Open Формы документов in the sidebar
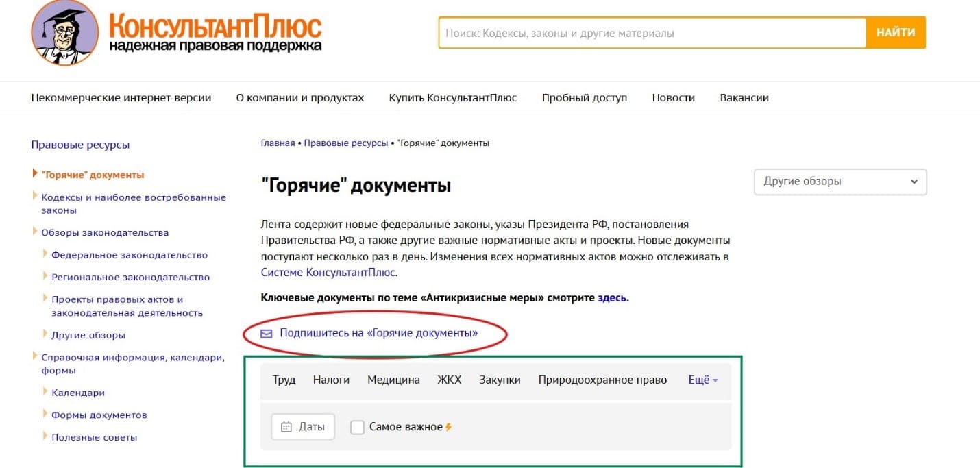 click(99, 415)
